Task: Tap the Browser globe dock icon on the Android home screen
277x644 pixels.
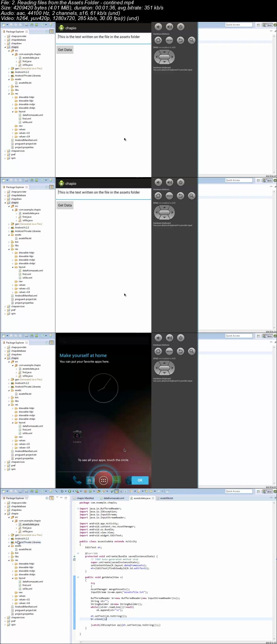Action: click(x=128, y=480)
